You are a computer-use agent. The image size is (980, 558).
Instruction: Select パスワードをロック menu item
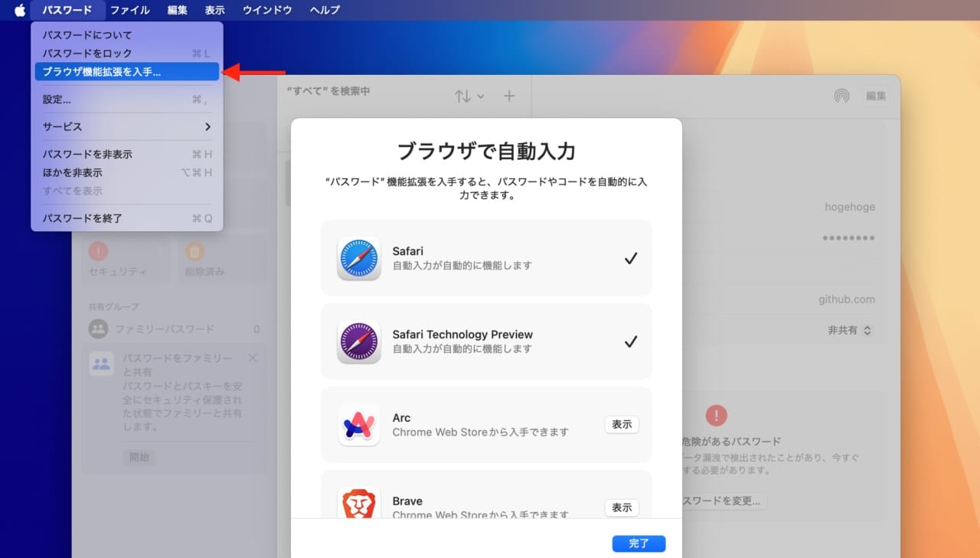tap(127, 54)
